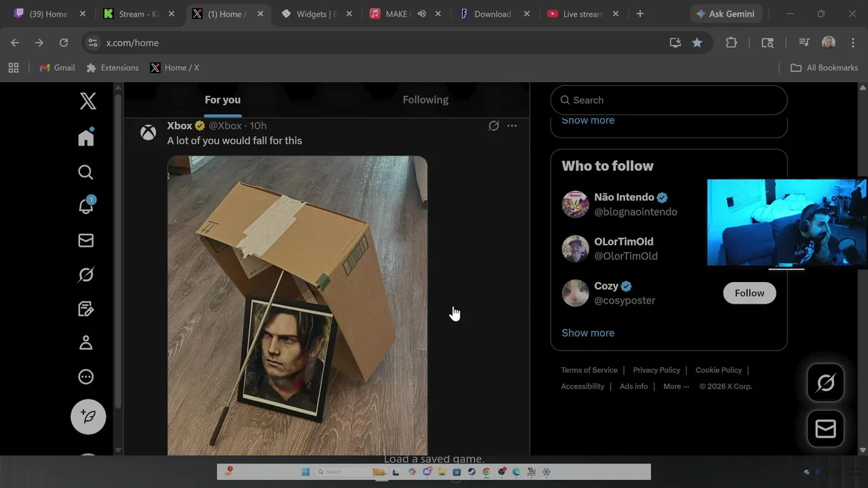Open Cookie Policy link
Image resolution: width=868 pixels, height=488 pixels.
719,370
